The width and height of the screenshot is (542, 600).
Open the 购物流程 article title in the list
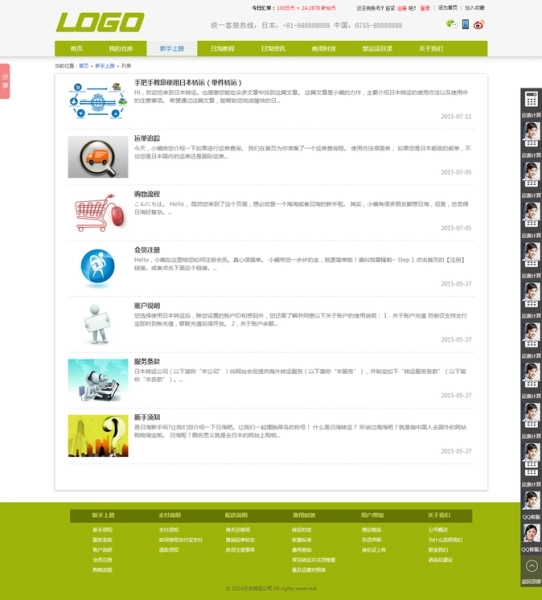147,194
